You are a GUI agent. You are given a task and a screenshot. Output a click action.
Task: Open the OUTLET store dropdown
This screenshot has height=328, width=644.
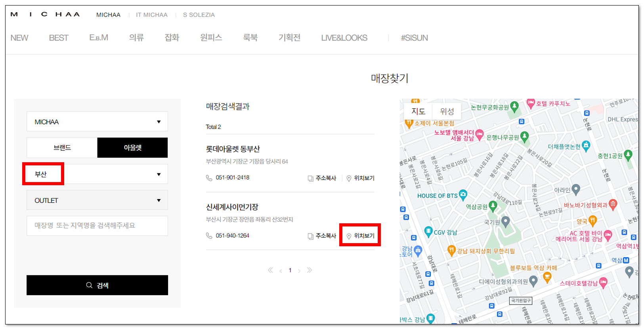(x=97, y=200)
